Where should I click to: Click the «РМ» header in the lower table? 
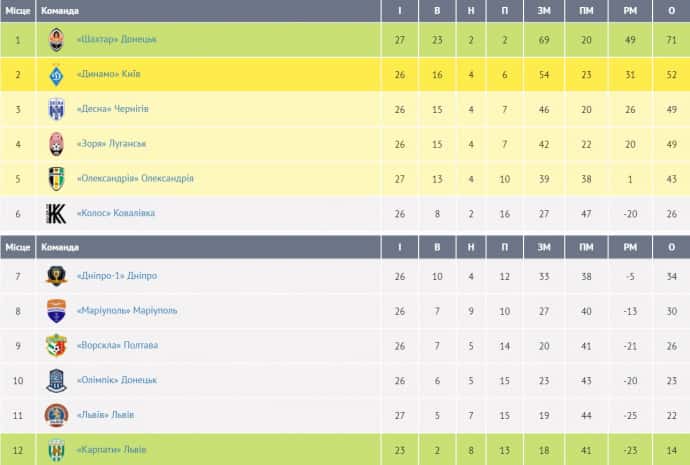point(630,247)
